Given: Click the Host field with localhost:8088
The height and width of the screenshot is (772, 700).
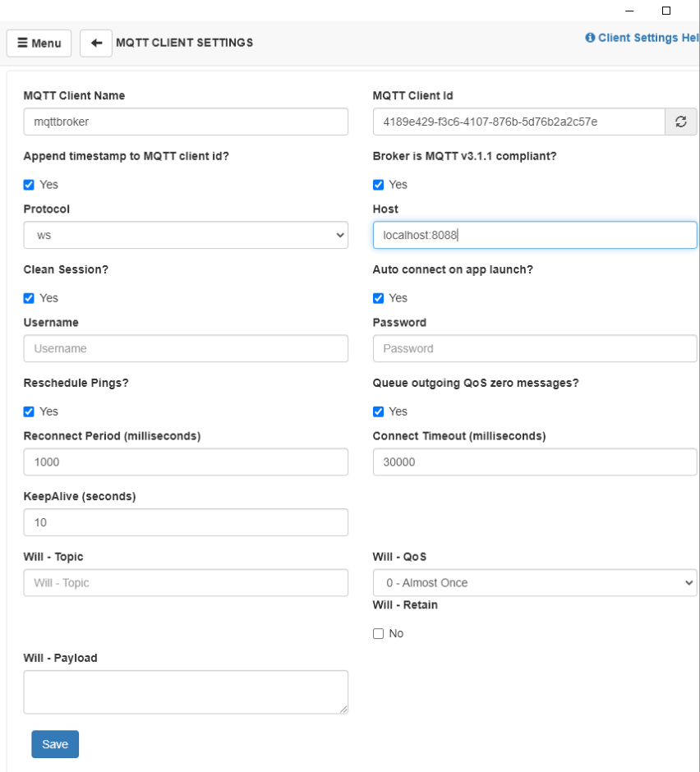Looking at the screenshot, I should [535, 235].
